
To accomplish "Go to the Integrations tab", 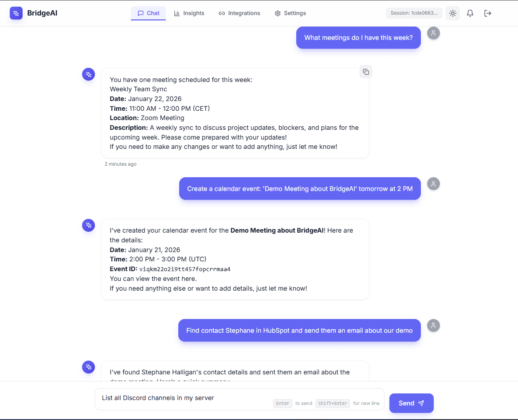I will pos(239,13).
